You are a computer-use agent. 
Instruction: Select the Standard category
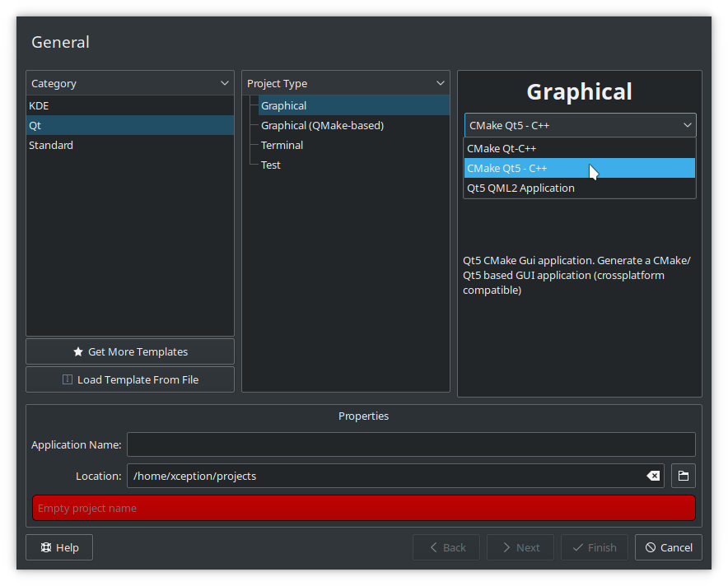click(x=130, y=145)
